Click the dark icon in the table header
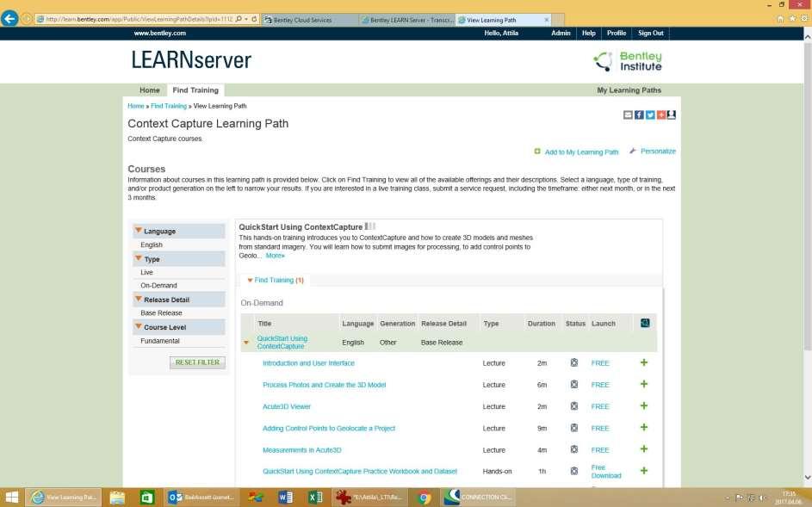The width and height of the screenshot is (812, 507). click(645, 323)
